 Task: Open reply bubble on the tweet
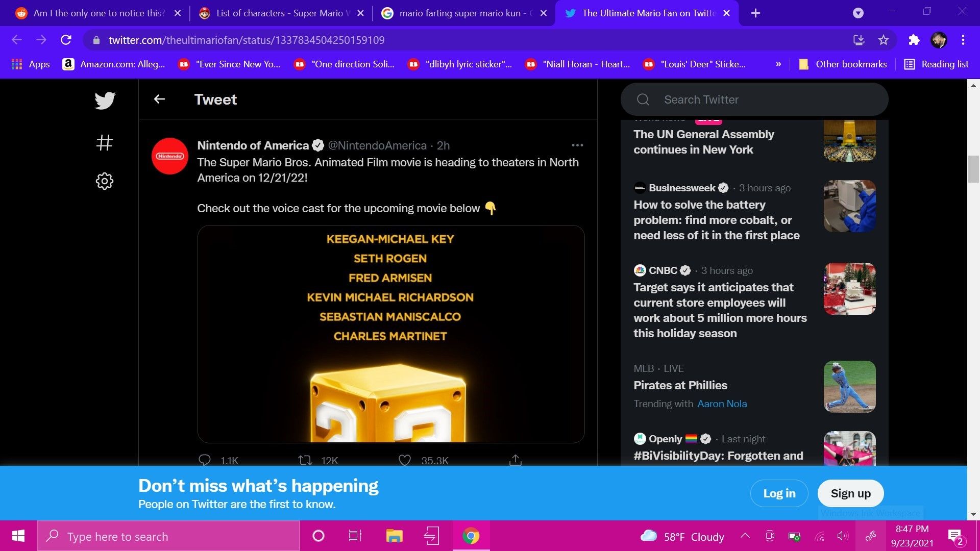(205, 460)
